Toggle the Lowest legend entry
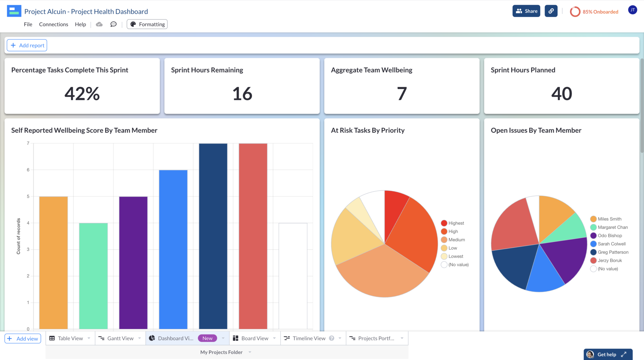This screenshot has height=360, width=644. [x=452, y=256]
